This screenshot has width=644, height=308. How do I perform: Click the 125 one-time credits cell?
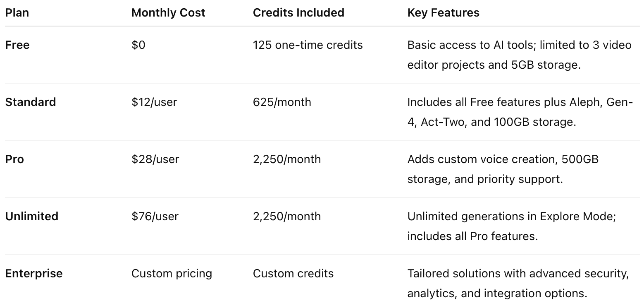pyautogui.click(x=308, y=45)
